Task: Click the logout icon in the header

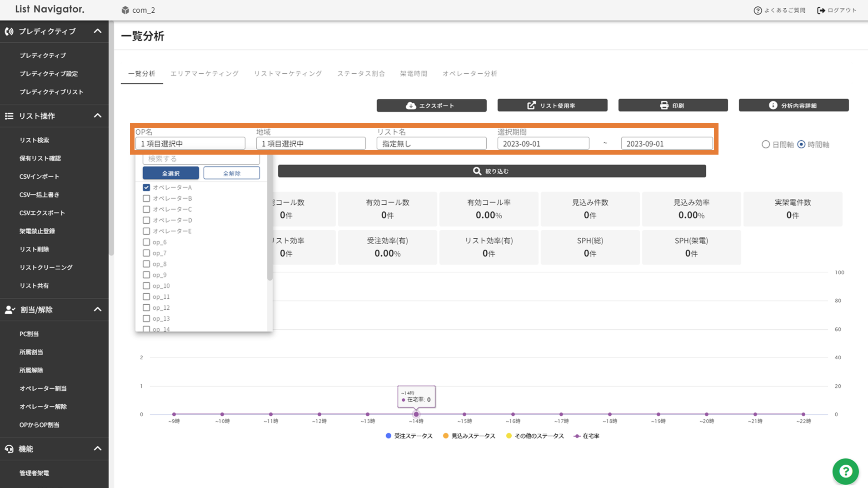Action: pyautogui.click(x=821, y=10)
